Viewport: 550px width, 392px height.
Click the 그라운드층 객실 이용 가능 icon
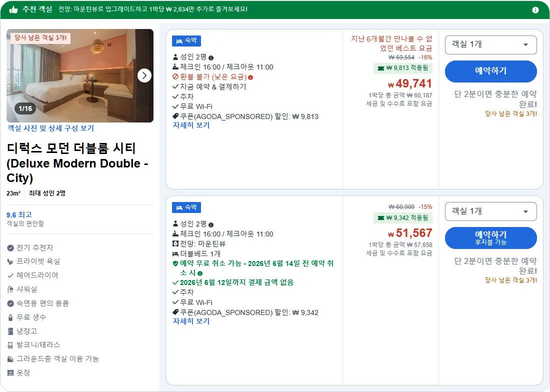[10, 359]
